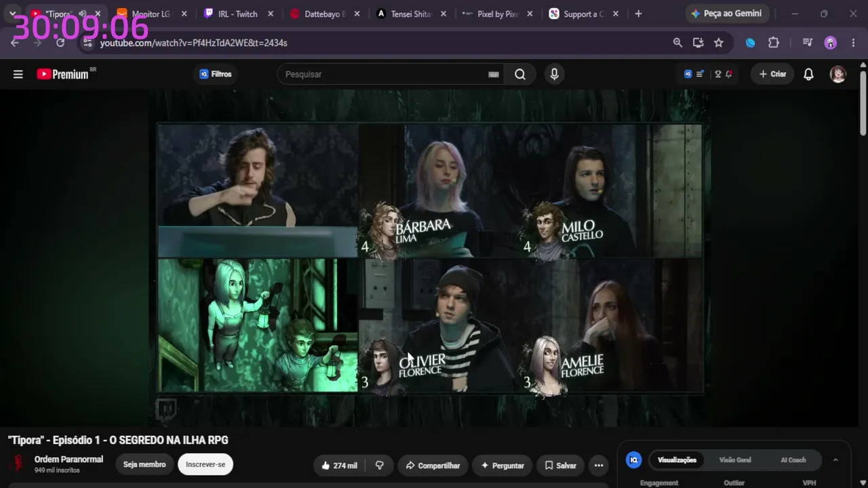This screenshot has height=488, width=868.
Task: Bookmark this page with the star
Action: pos(719,43)
